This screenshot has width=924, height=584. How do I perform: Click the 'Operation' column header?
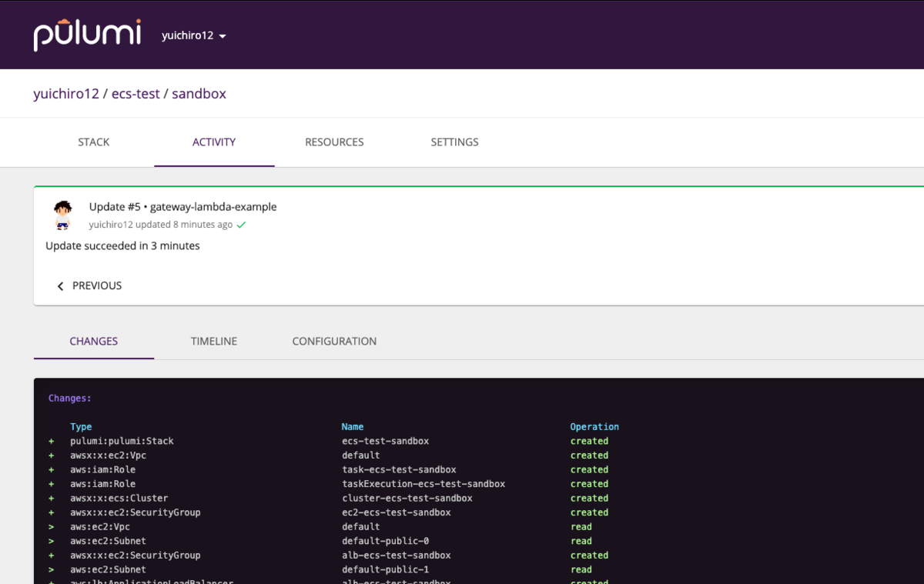[594, 427]
